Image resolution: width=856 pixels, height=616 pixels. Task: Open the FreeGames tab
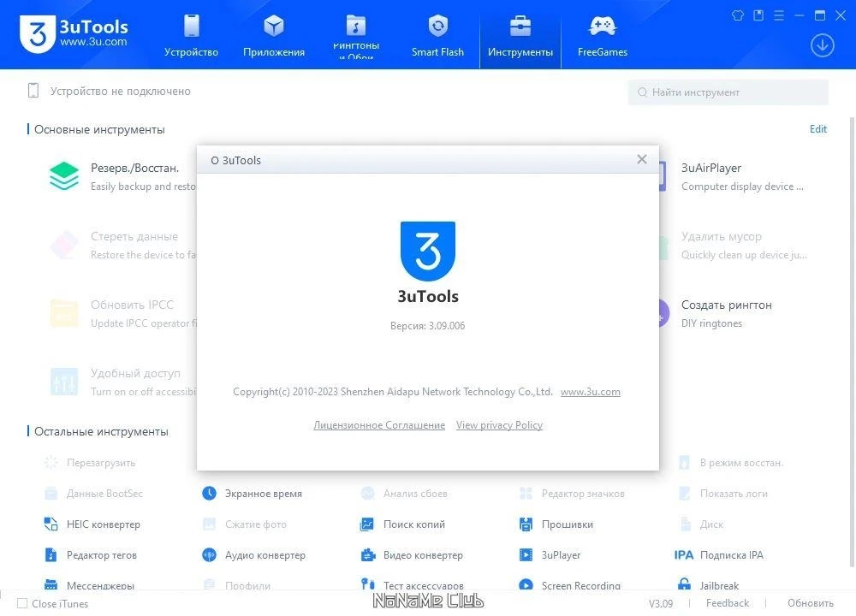[x=603, y=35]
